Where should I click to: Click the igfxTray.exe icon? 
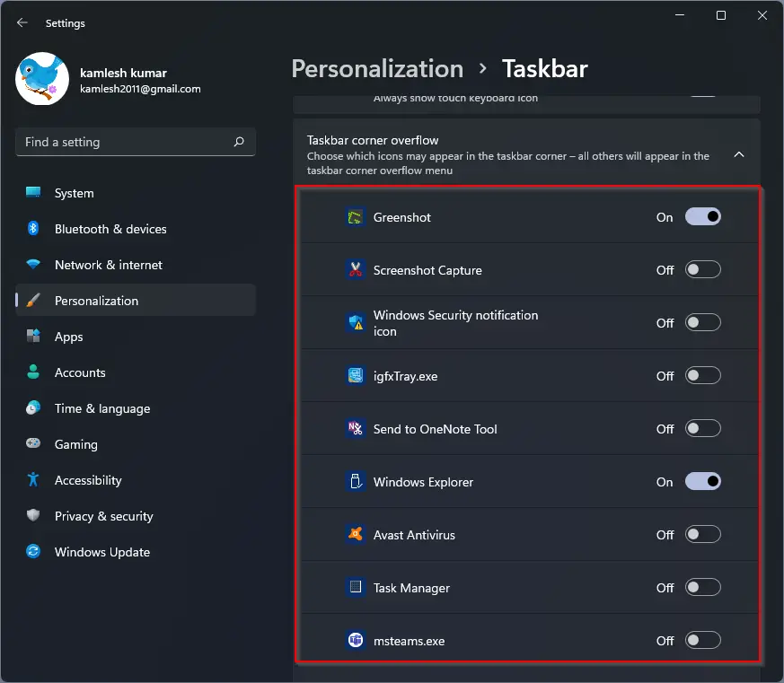[x=356, y=376]
